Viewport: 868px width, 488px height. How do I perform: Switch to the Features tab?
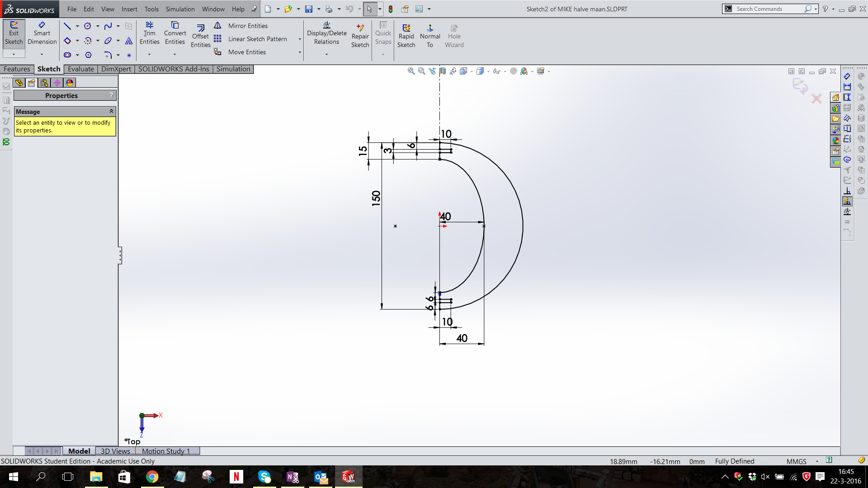[17, 69]
